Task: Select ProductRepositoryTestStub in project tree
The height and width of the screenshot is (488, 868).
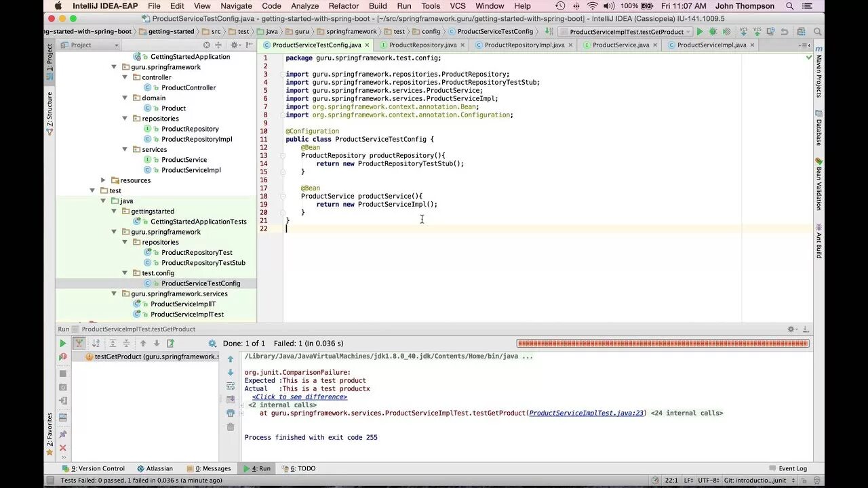Action: click(x=203, y=263)
